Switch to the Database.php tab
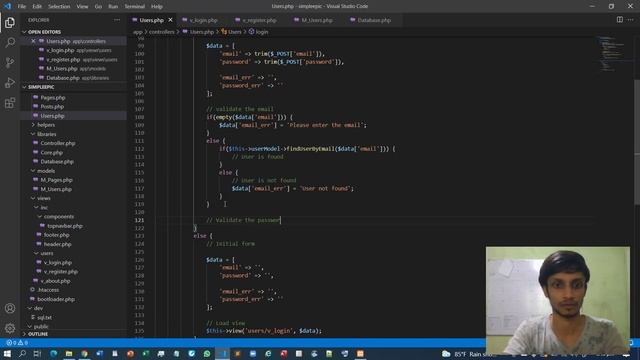The width and height of the screenshot is (640, 360). pos(374,20)
